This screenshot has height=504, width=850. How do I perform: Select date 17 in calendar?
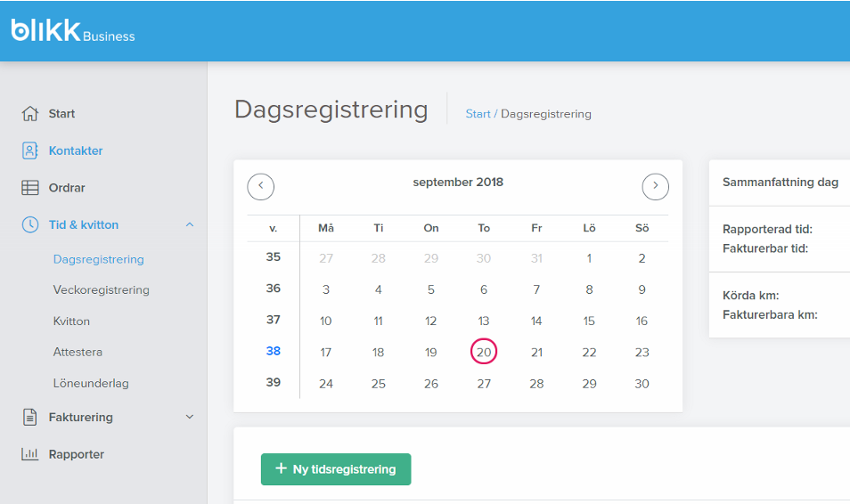pyautogui.click(x=326, y=353)
